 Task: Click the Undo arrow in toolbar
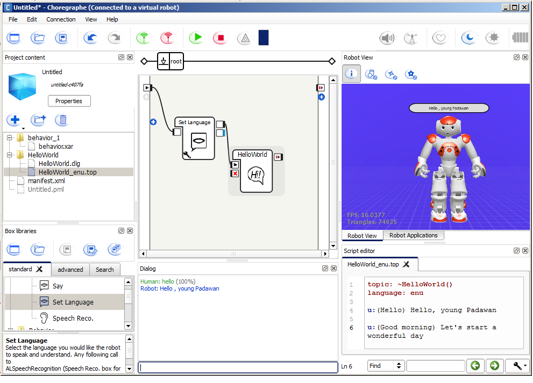(x=90, y=38)
